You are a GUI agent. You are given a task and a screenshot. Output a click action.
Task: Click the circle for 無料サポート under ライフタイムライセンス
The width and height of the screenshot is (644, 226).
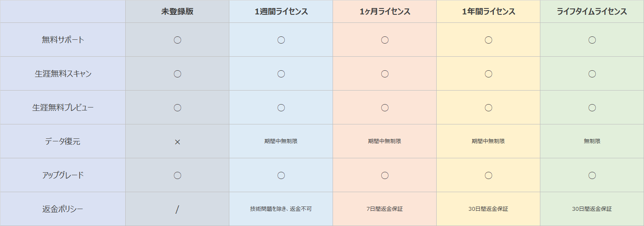592,40
